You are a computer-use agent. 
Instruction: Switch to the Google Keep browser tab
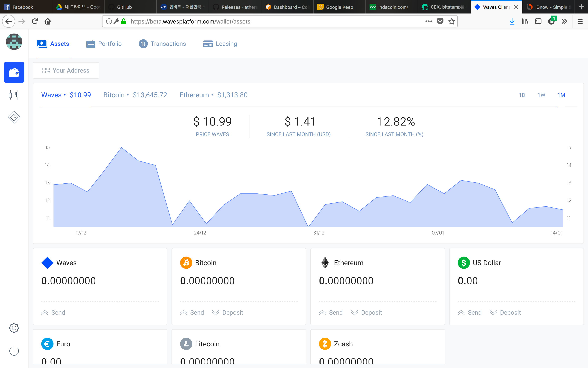click(x=340, y=7)
